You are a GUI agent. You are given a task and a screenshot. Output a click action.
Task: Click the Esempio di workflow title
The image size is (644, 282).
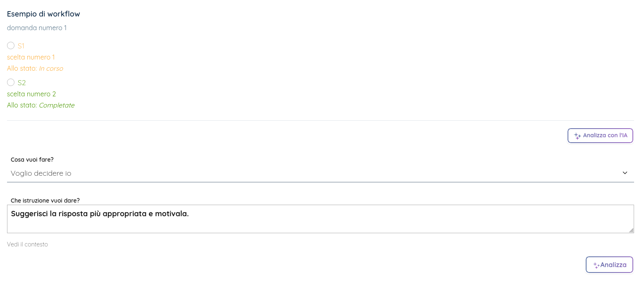[x=43, y=14]
